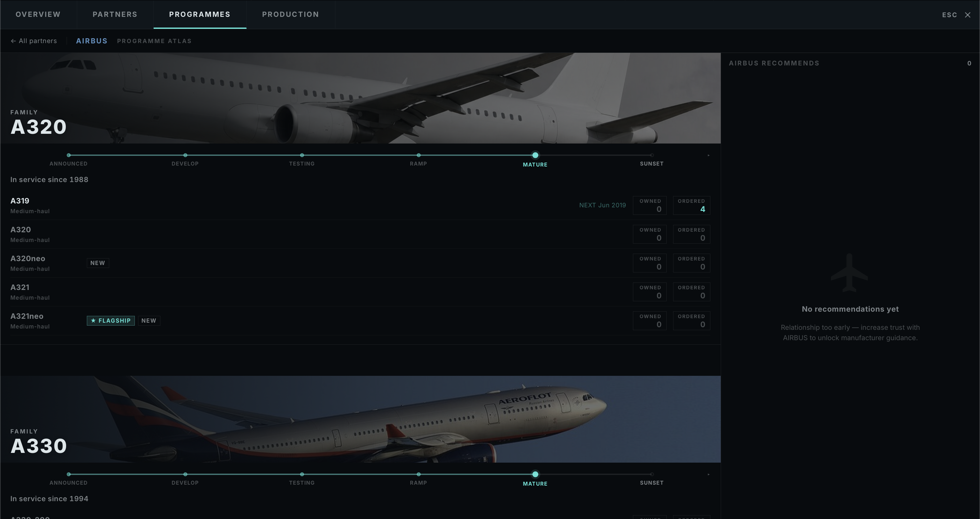Screen dimensions: 980x519
Task: Open the A321neo variant row
Action: (x=360, y=321)
